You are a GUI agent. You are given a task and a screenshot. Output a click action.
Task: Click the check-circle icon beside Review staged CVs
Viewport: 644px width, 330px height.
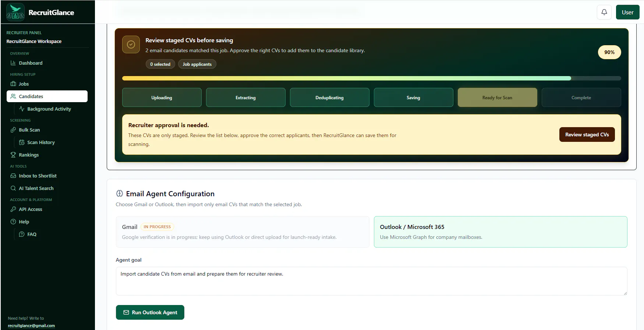[x=131, y=44]
